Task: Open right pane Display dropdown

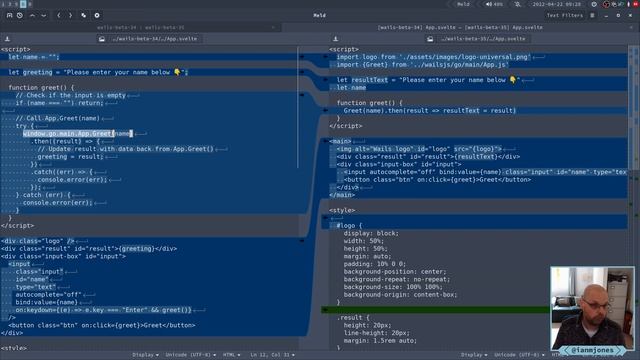Action: (474, 355)
